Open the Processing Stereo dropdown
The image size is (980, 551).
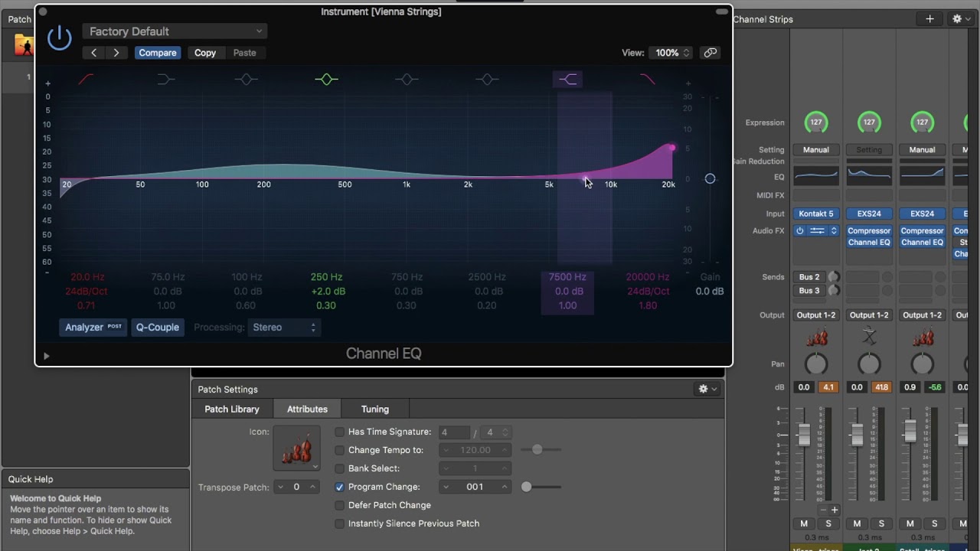(283, 328)
